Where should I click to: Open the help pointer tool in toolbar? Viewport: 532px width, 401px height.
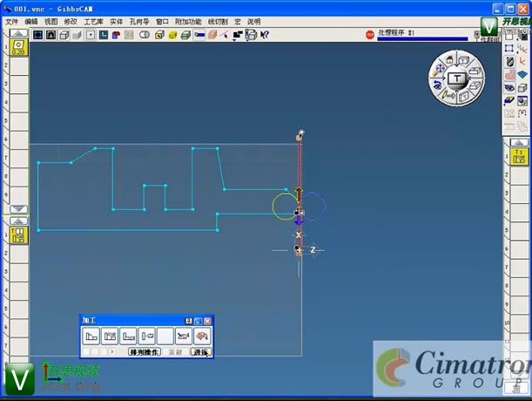coord(264,36)
